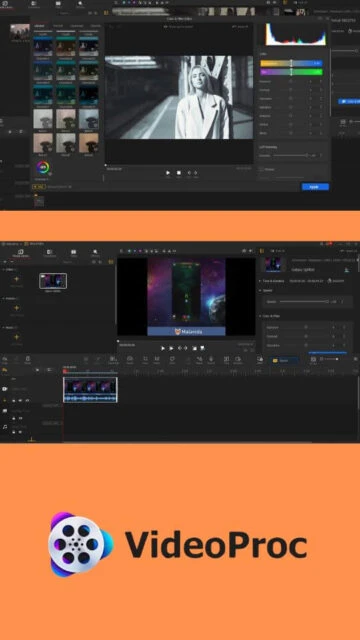Switch to the Titles tab in main window

[x=73, y=253]
